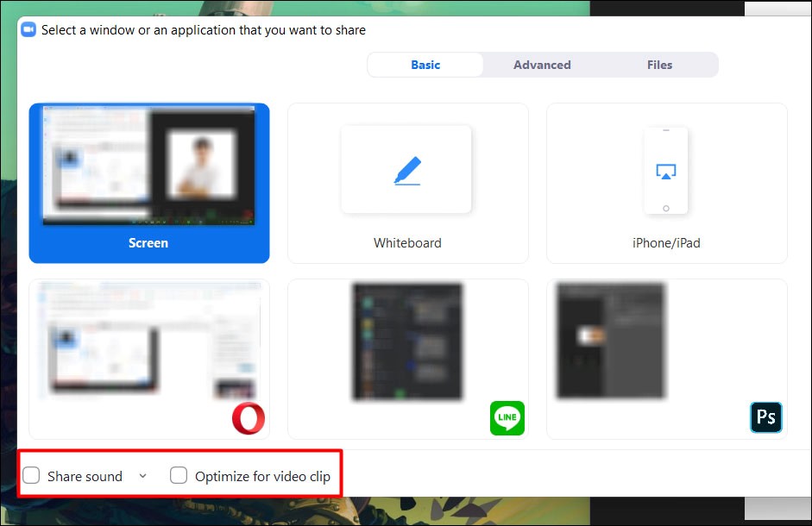This screenshot has height=526, width=812.
Task: Choose the Photoshop window preview thumbnail
Action: click(x=611, y=341)
